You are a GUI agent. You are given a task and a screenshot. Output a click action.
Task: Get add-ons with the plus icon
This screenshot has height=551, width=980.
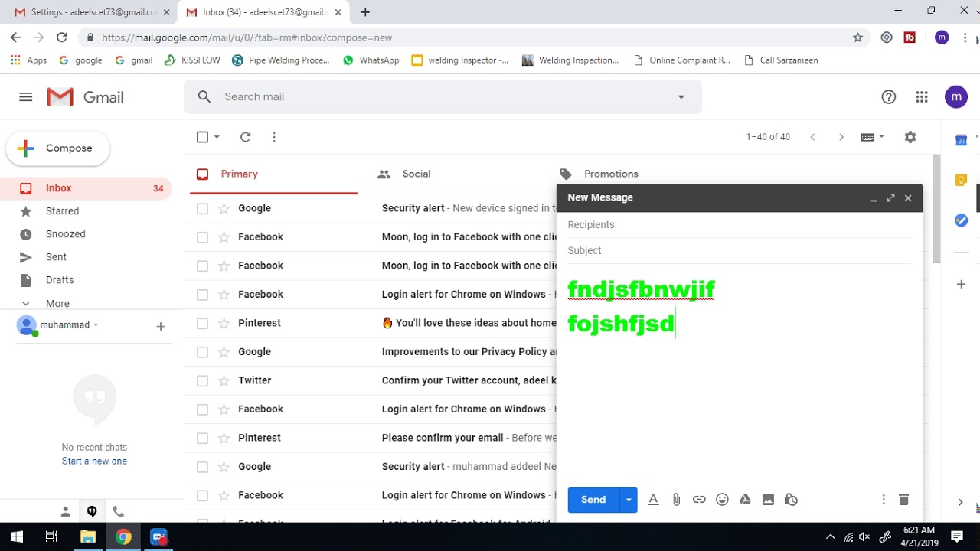click(961, 284)
